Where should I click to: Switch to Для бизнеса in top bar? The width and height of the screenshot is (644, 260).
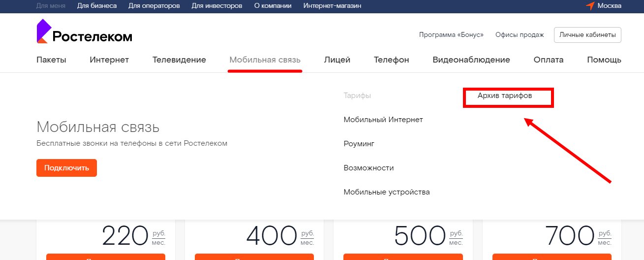pyautogui.click(x=97, y=6)
